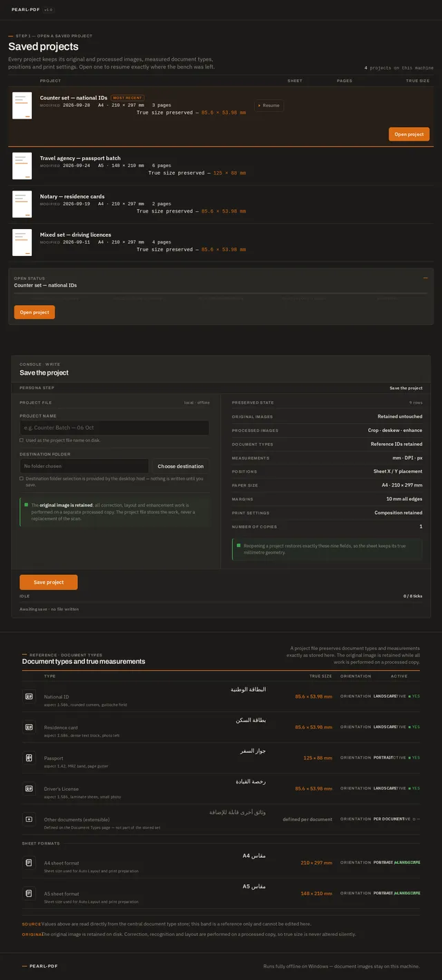Click '210 × 297 mm' A4 sheet size

(316, 863)
